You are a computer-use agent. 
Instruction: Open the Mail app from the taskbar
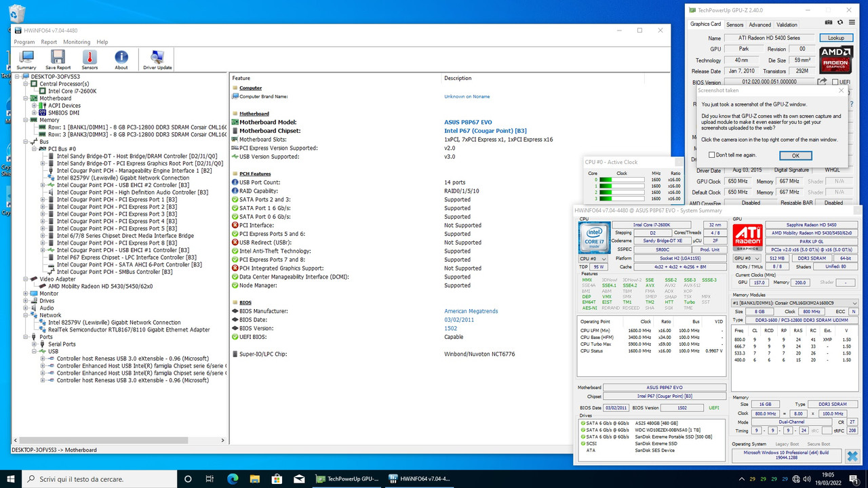coord(298,479)
